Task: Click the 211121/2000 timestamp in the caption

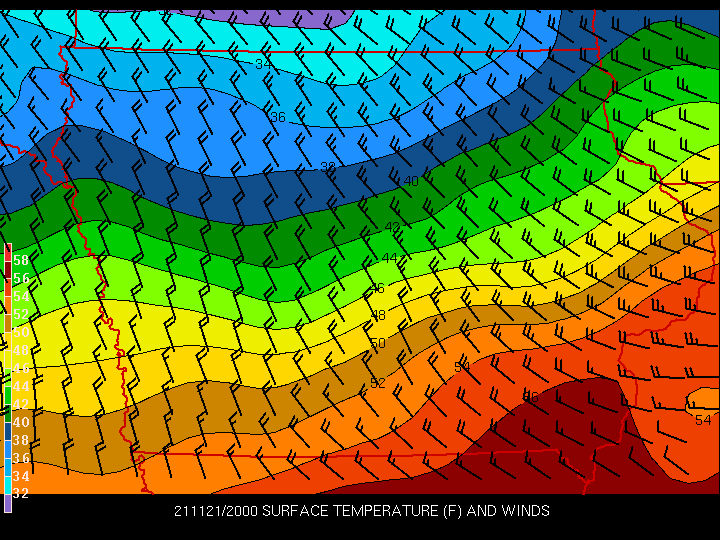Action: coord(215,511)
